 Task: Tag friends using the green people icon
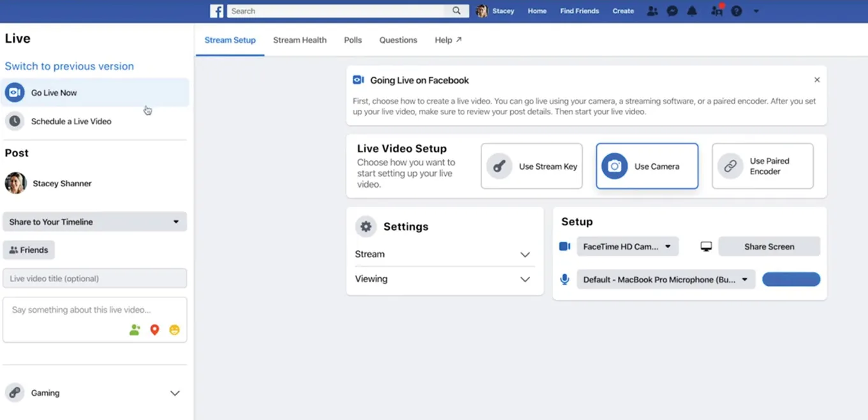coord(134,329)
